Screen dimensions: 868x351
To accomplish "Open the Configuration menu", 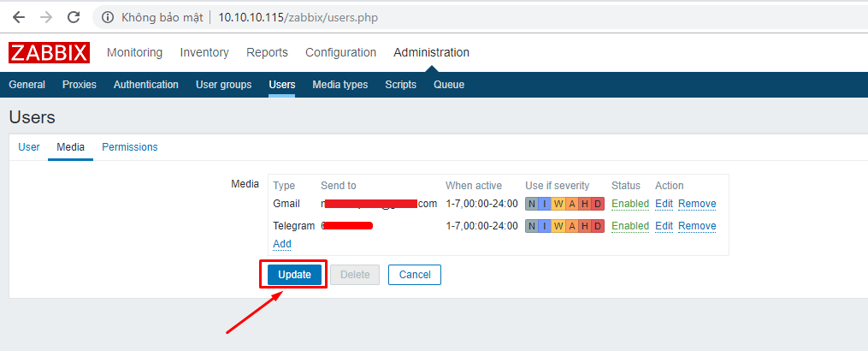I will (x=340, y=53).
